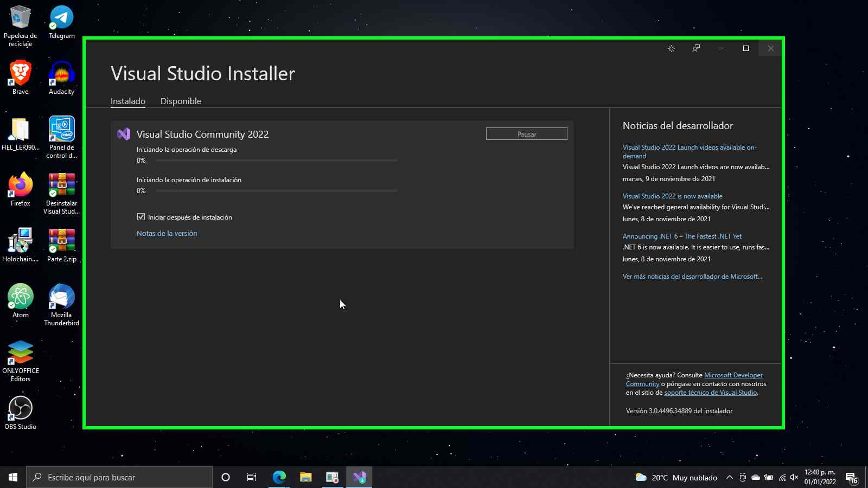868x488 pixels.
Task: Select the Visual Studio Community 2022 logo icon
Action: coord(124,134)
